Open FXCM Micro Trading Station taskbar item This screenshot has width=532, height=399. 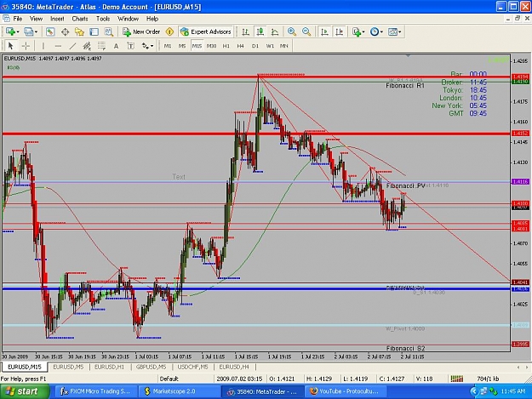tap(95, 391)
